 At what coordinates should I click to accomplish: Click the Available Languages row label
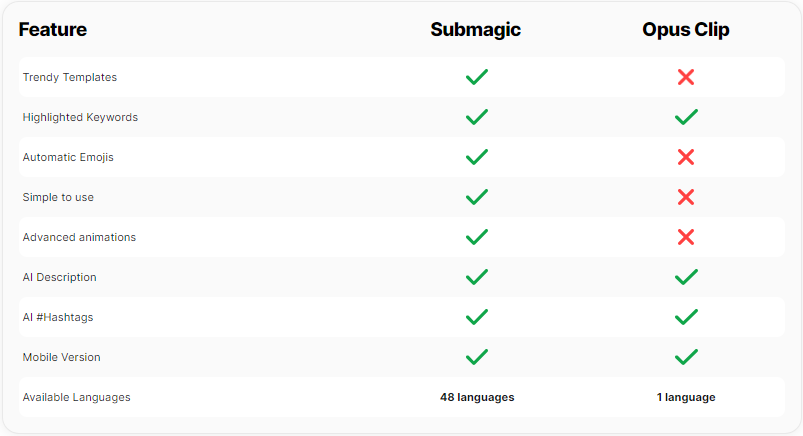pyautogui.click(x=76, y=397)
